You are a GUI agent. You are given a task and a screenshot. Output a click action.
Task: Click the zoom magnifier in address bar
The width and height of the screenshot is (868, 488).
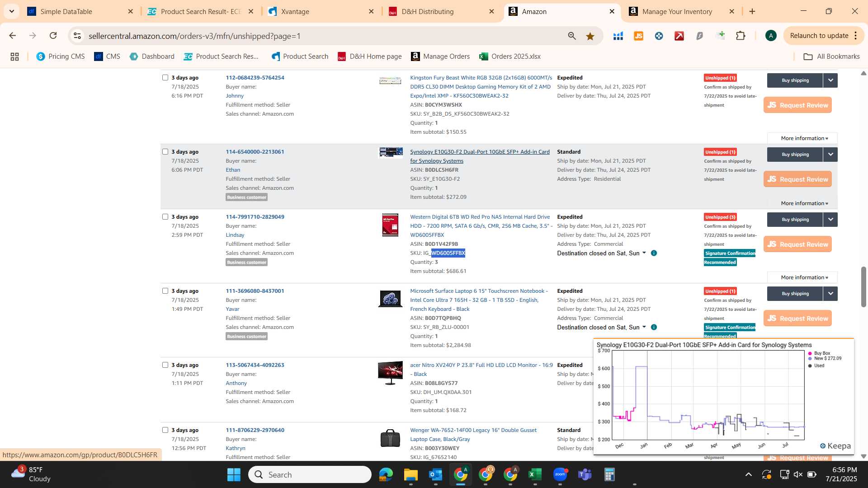pyautogui.click(x=572, y=36)
